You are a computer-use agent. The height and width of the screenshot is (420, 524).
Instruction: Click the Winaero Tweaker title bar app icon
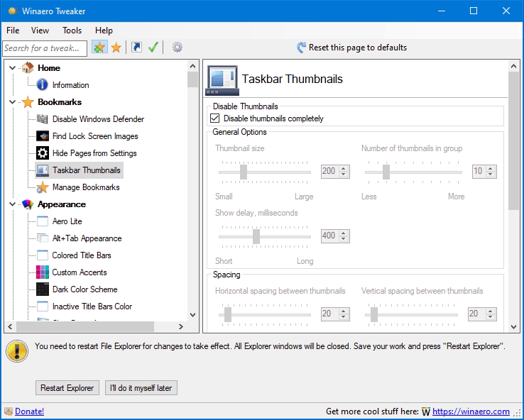tap(13, 11)
